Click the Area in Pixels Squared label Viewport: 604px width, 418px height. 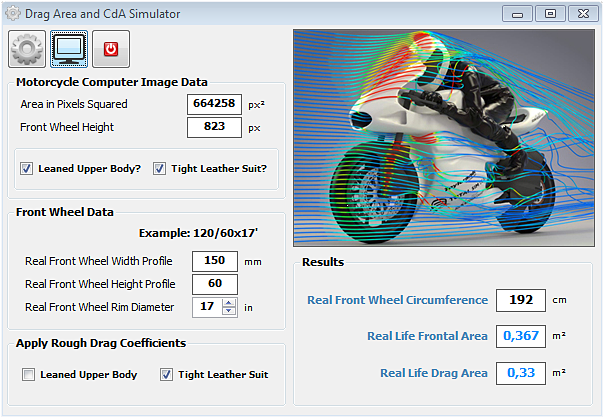pyautogui.click(x=74, y=104)
